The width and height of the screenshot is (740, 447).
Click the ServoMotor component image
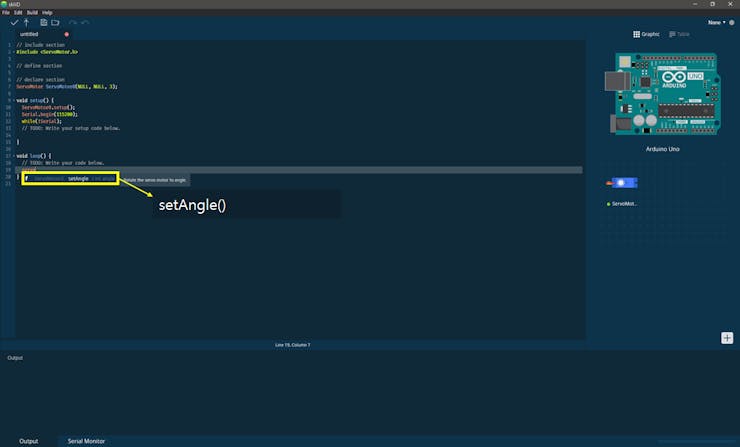(x=622, y=183)
